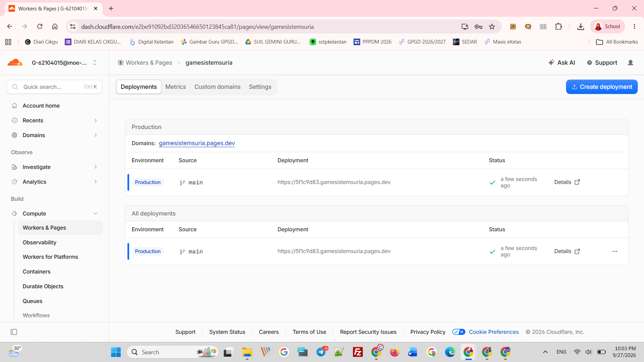Open File Explorer from the taskbar

coord(247,352)
